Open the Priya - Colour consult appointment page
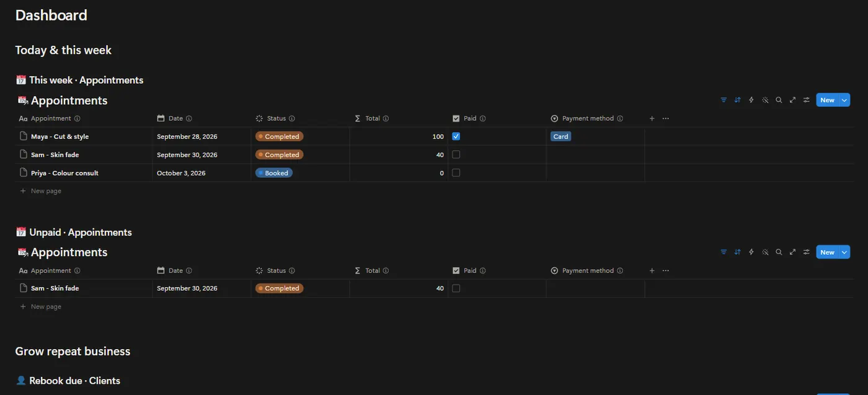Image resolution: width=868 pixels, height=395 pixels. (x=64, y=173)
